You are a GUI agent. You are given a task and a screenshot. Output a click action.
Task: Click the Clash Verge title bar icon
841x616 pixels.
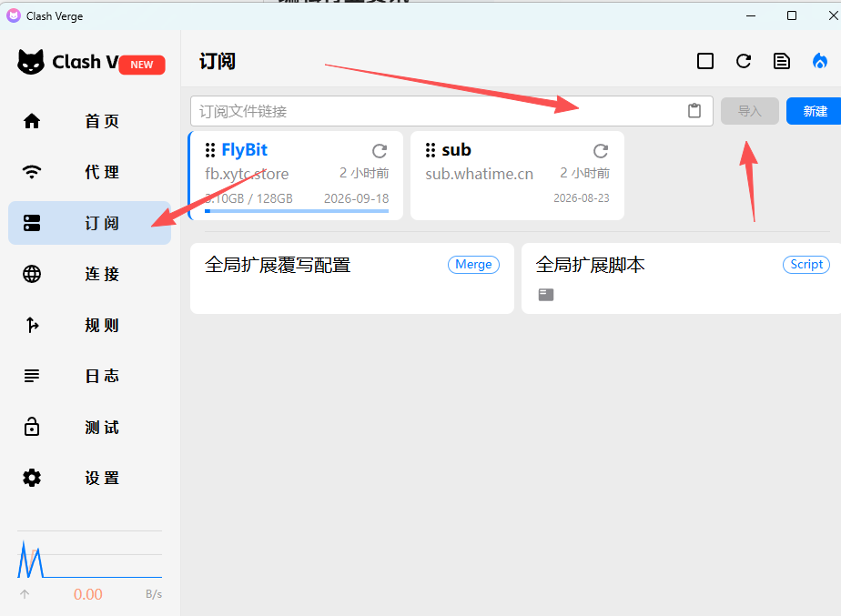[14, 15]
